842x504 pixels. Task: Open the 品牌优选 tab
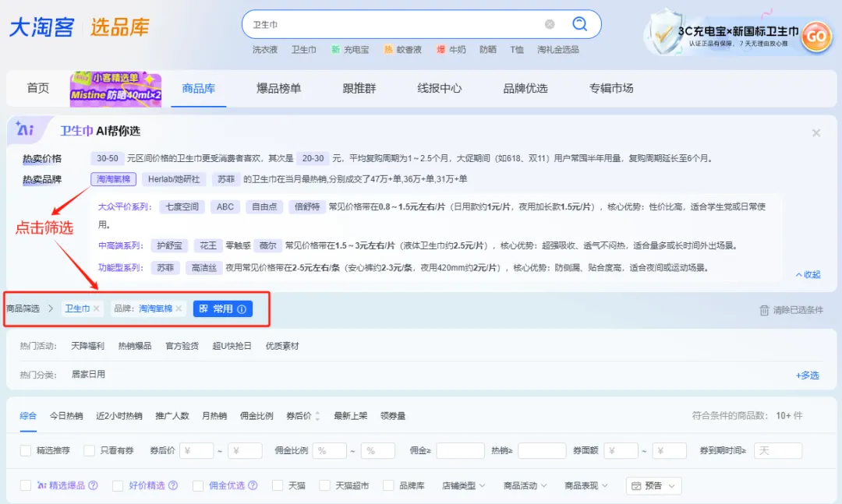point(525,89)
